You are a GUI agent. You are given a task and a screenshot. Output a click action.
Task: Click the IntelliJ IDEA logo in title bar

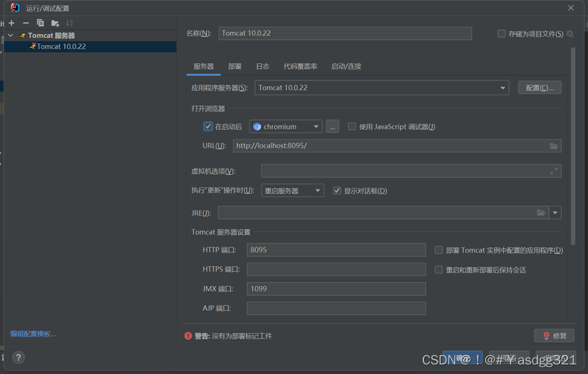15,8
